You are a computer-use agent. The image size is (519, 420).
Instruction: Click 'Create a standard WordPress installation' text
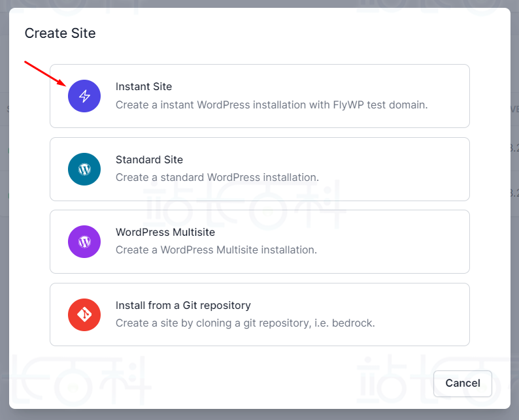pos(217,177)
